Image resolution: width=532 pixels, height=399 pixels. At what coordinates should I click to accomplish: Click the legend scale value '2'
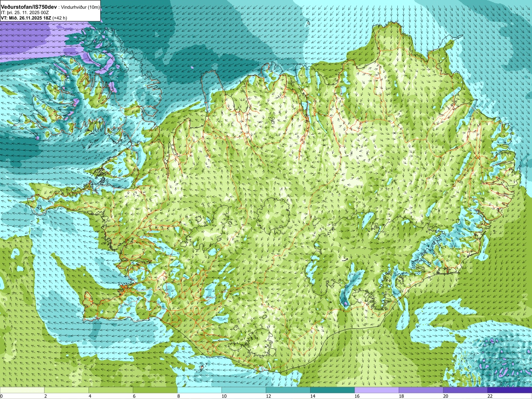[45, 396]
